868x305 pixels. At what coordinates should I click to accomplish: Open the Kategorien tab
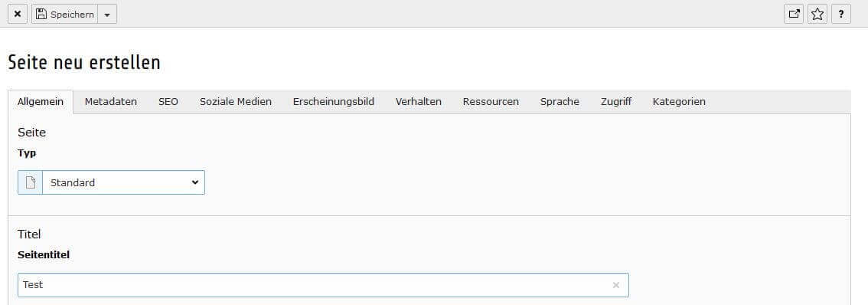pos(679,102)
